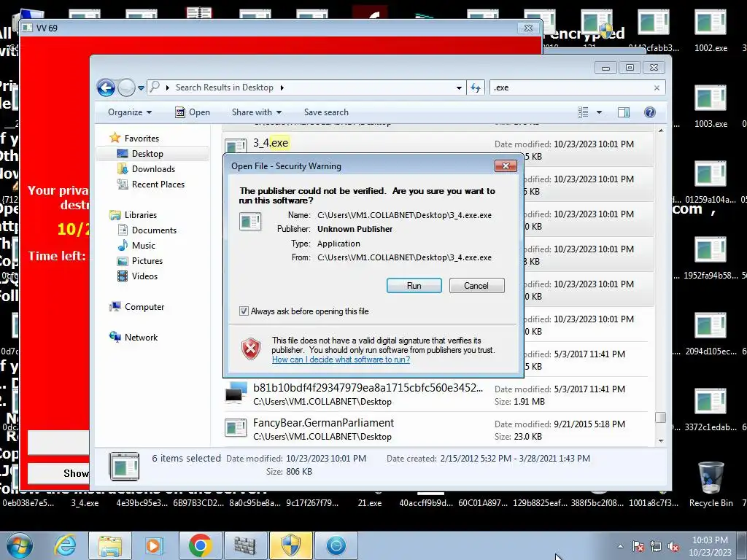Select the 2094d105ec desktop icon

click(x=711, y=333)
